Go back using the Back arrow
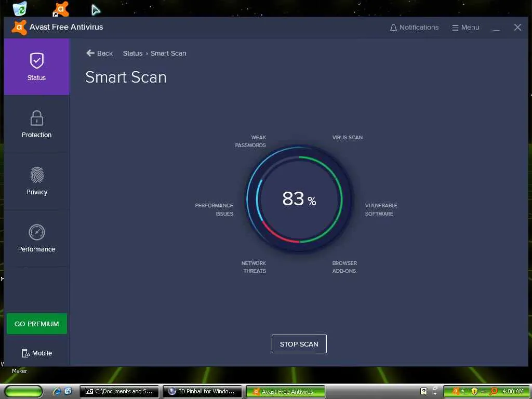 (99, 54)
